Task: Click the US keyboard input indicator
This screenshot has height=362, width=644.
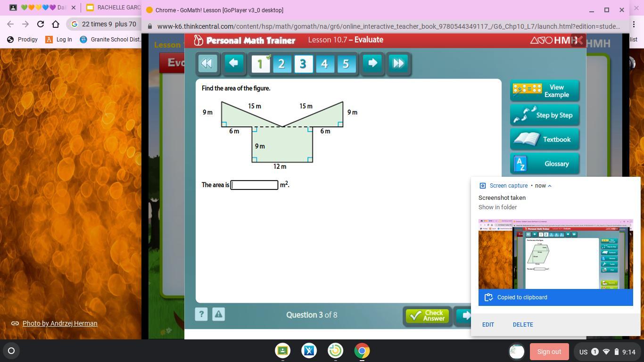Action: coord(583,352)
